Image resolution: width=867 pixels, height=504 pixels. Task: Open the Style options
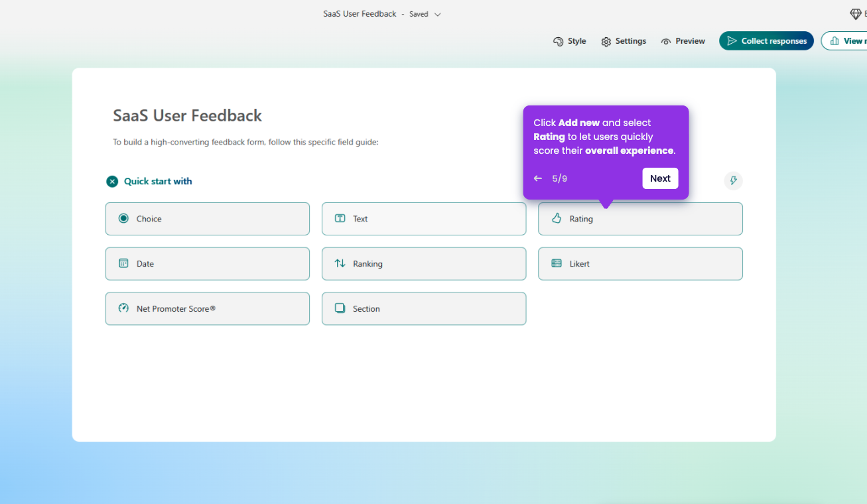point(569,41)
